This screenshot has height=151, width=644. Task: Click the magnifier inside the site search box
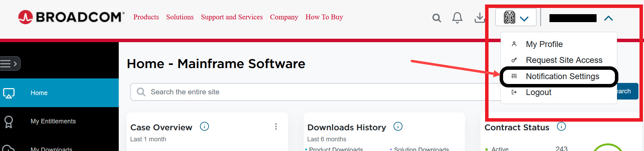tap(141, 92)
